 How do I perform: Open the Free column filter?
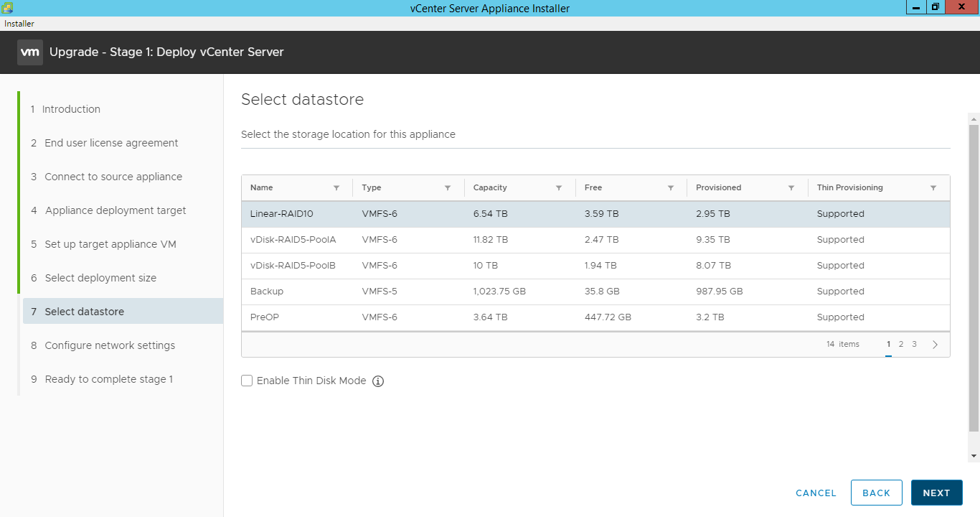point(671,187)
